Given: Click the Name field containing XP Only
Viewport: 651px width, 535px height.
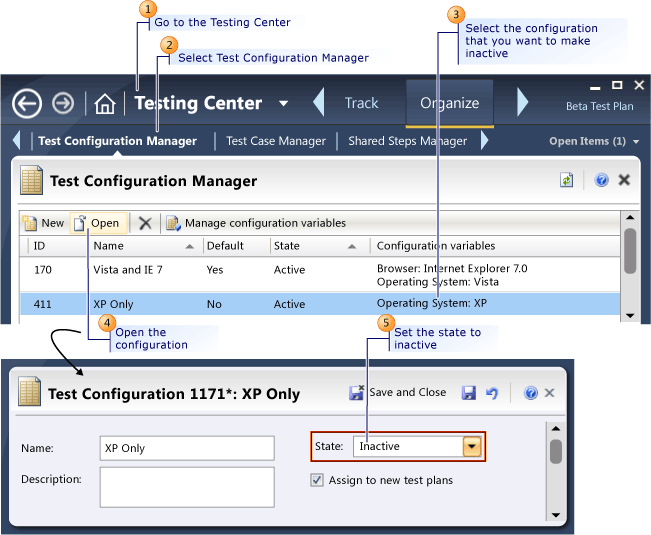Looking at the screenshot, I should 187,448.
